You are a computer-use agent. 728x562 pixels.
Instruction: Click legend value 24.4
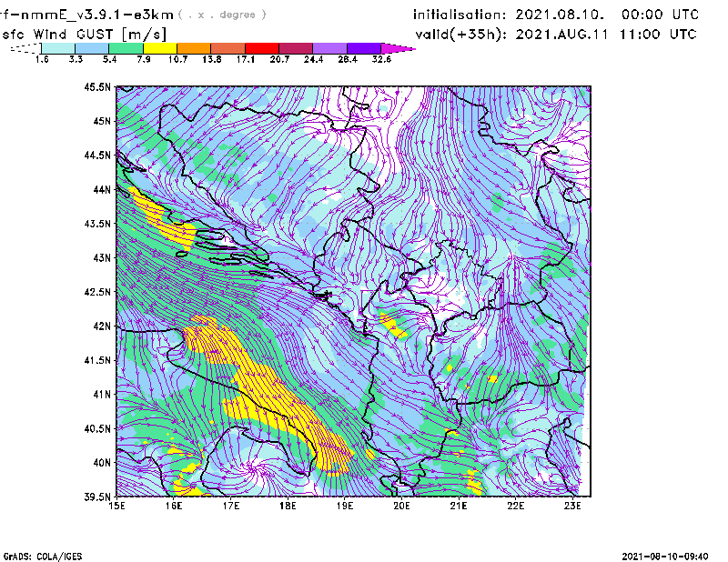[313, 59]
